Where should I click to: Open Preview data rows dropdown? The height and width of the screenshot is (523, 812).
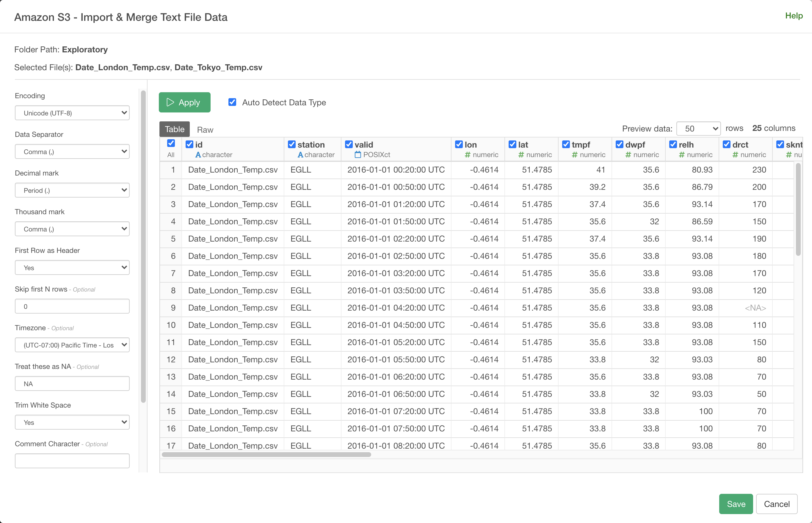click(698, 129)
